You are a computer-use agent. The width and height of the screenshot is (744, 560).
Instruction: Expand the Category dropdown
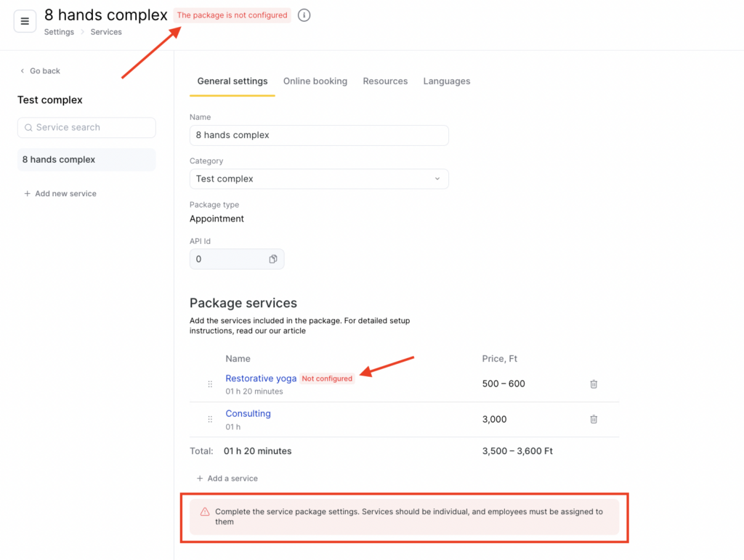(x=319, y=179)
